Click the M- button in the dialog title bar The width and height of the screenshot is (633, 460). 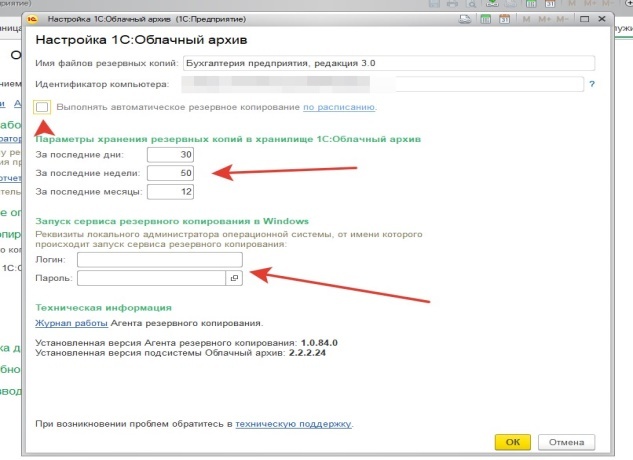click(x=562, y=19)
